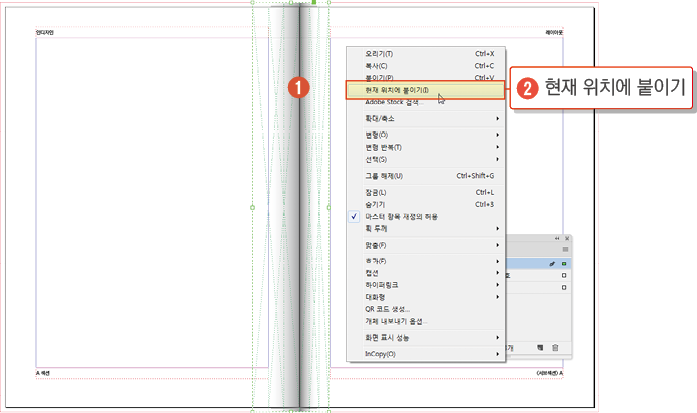The width and height of the screenshot is (697, 413).
Task: Collapse the layers panel with double-arrow icon
Action: point(557,238)
